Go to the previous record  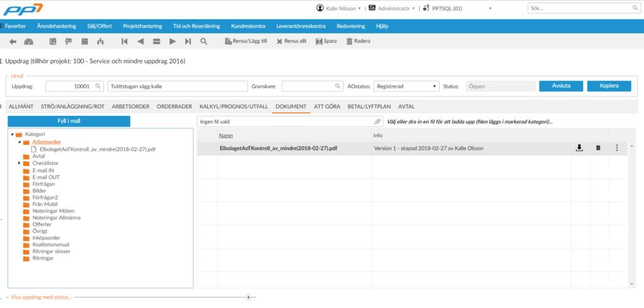pyautogui.click(x=140, y=41)
